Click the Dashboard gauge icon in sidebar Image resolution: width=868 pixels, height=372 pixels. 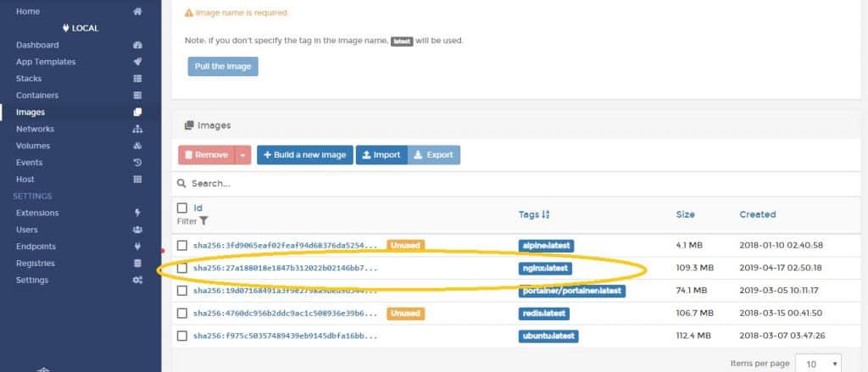[137, 45]
